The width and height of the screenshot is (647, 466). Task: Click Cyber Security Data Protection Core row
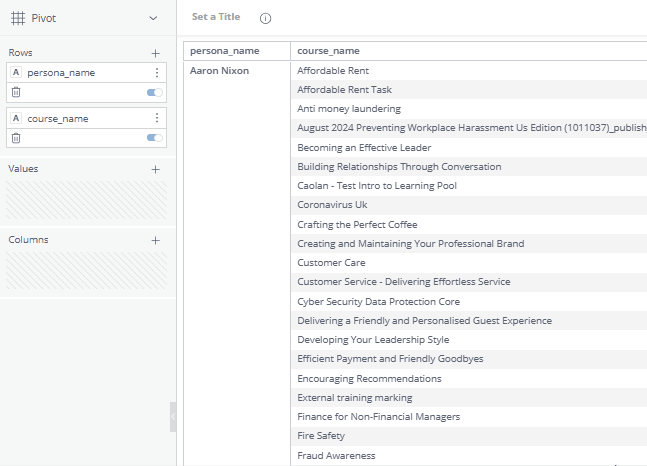pos(469,302)
